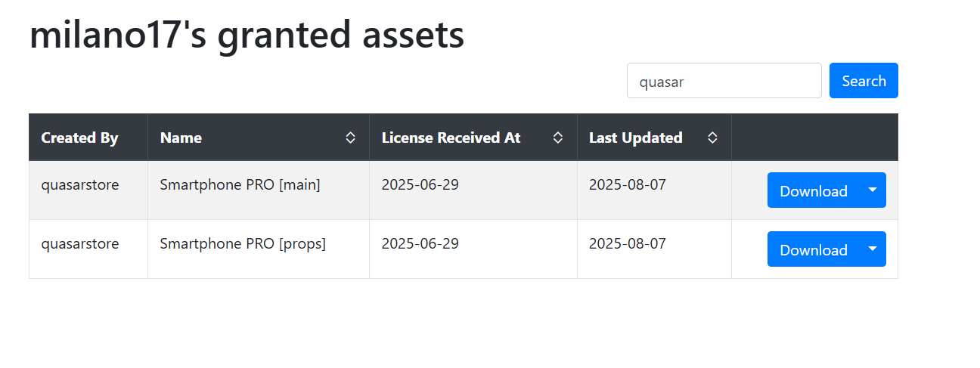Sort by License Received At header
This screenshot has height=368, width=980.
473,138
